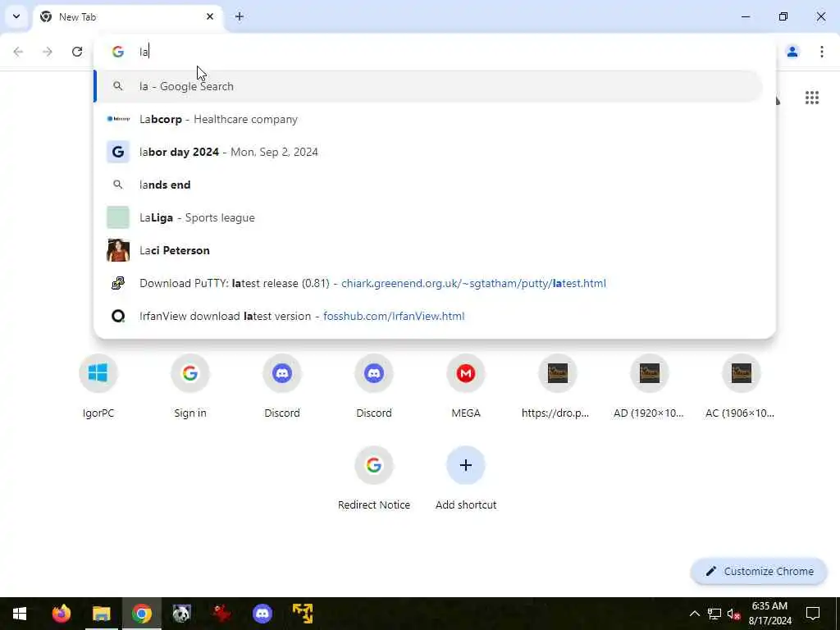840x630 pixels.
Task: Open the notification center icon
Action: [x=813, y=614]
